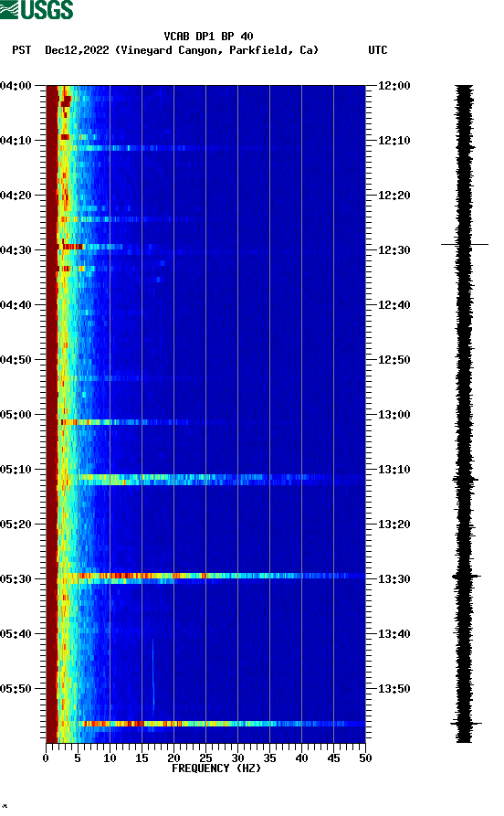504x816 pixels.
Task: Click the '12:20' UTC time label
Action: (x=394, y=196)
